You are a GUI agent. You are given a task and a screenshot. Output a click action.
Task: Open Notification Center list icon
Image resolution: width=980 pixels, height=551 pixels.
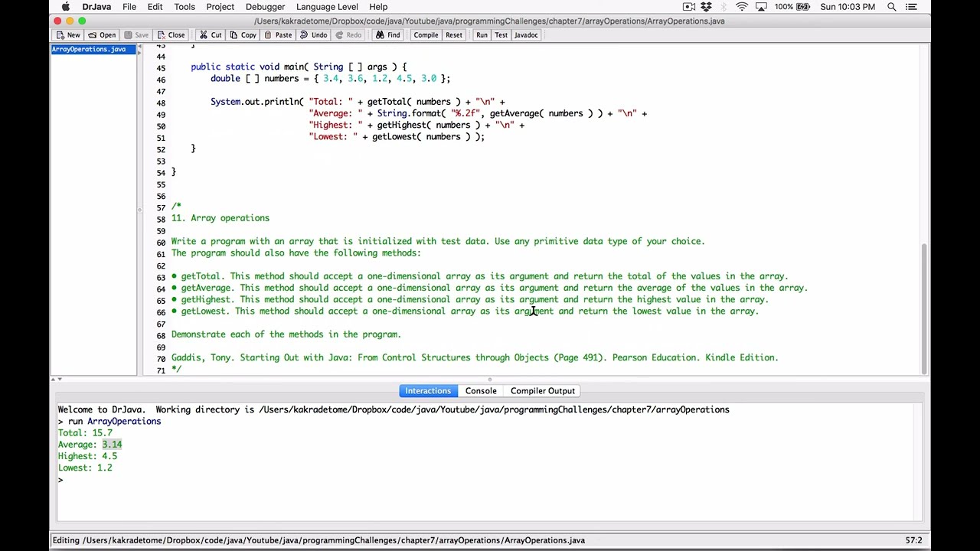911,7
